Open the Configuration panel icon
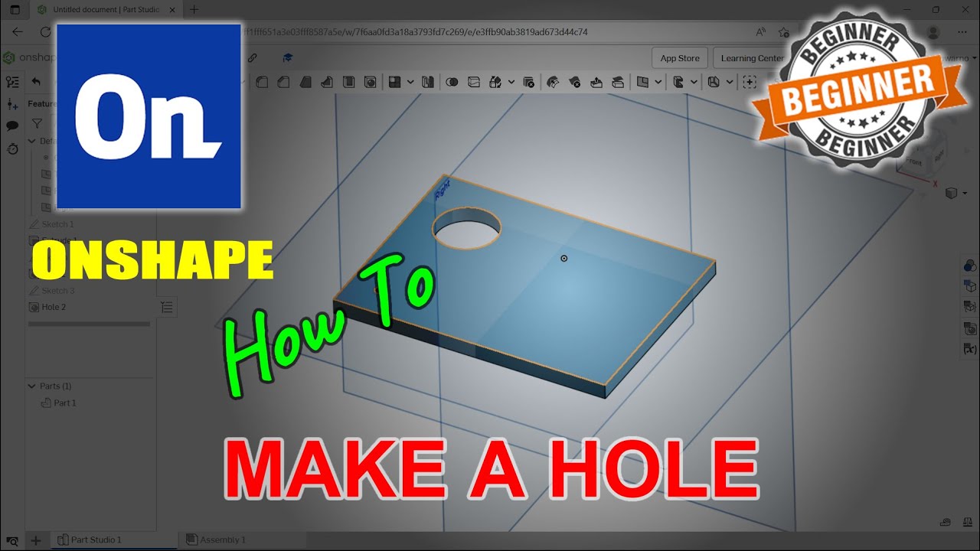This screenshot has height=551, width=980. click(x=969, y=286)
